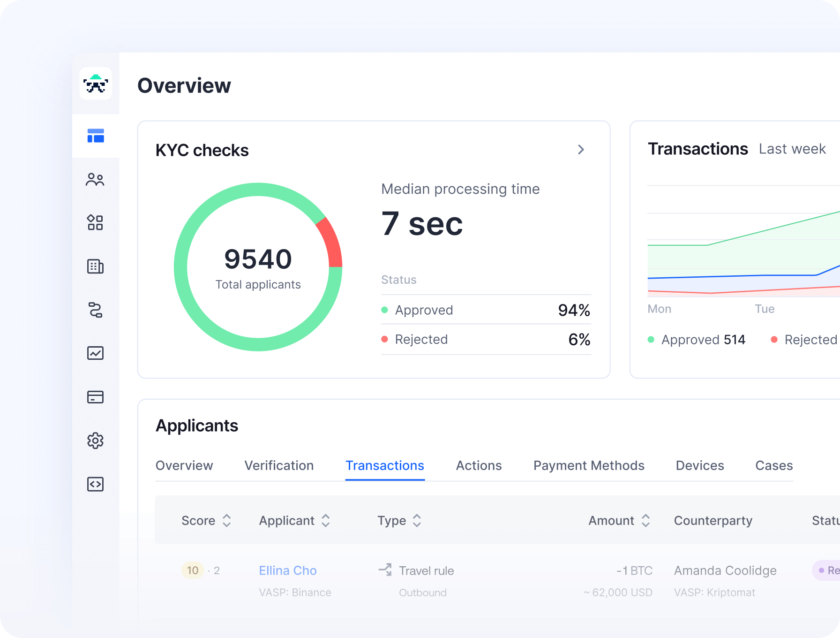
Task: Open the analytics chart icon in sidebar
Action: pos(95,353)
